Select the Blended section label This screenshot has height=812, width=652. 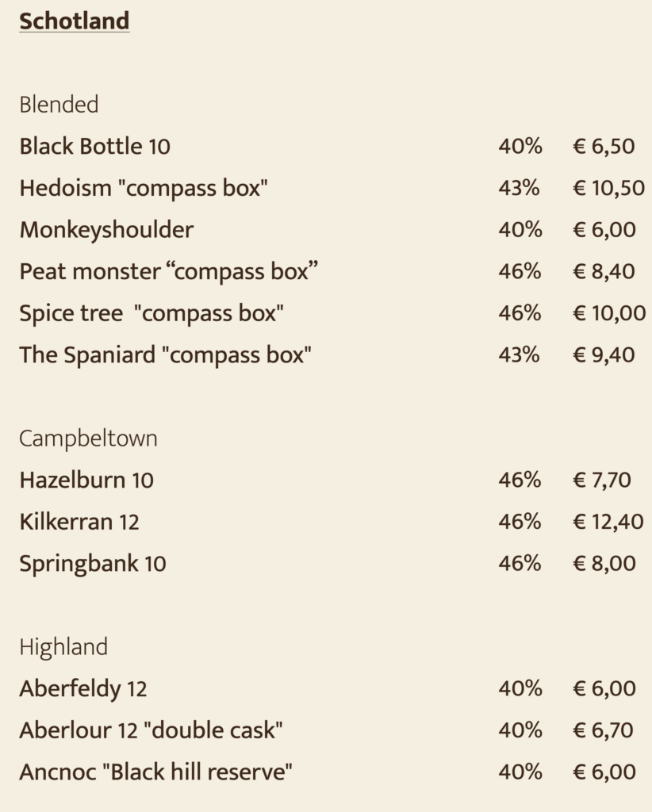pyautogui.click(x=59, y=105)
